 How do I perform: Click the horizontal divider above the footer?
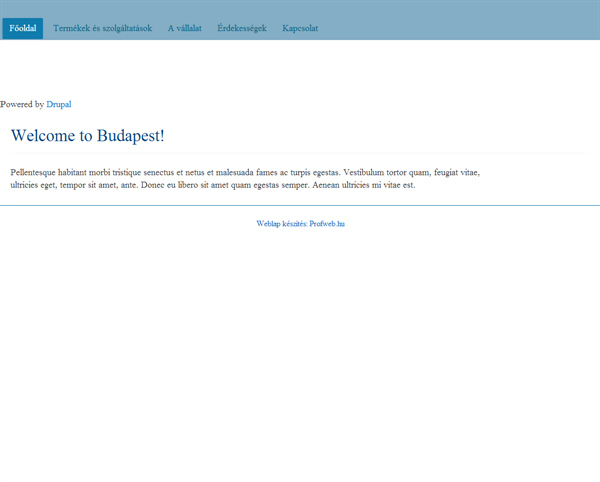tap(300, 205)
